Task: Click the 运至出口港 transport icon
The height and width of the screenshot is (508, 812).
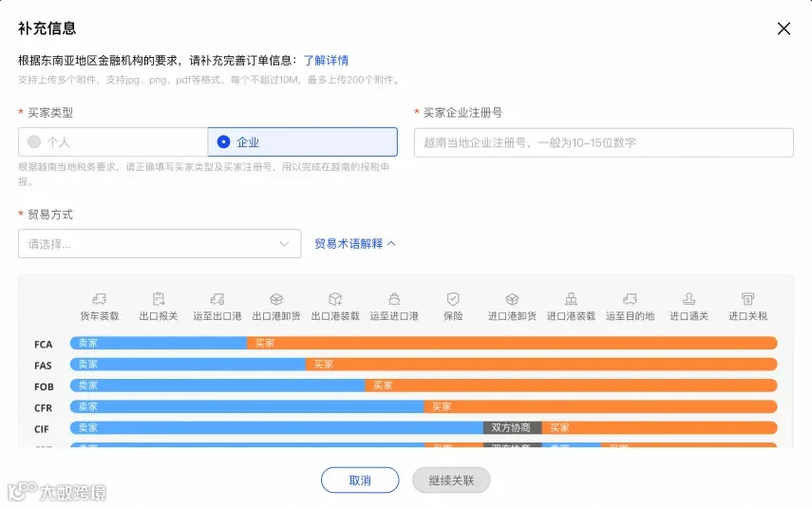Action: [217, 299]
